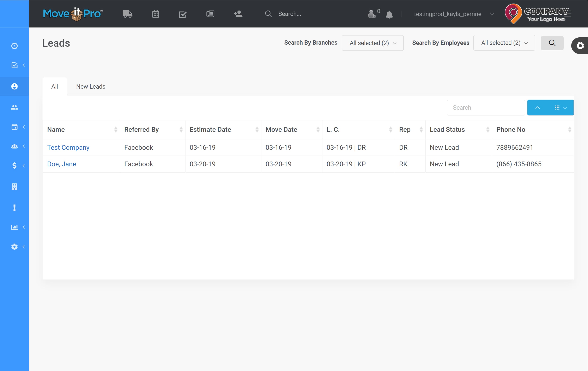Sort table by Name column
Viewport: 588px width, 371px height.
pyautogui.click(x=81, y=130)
